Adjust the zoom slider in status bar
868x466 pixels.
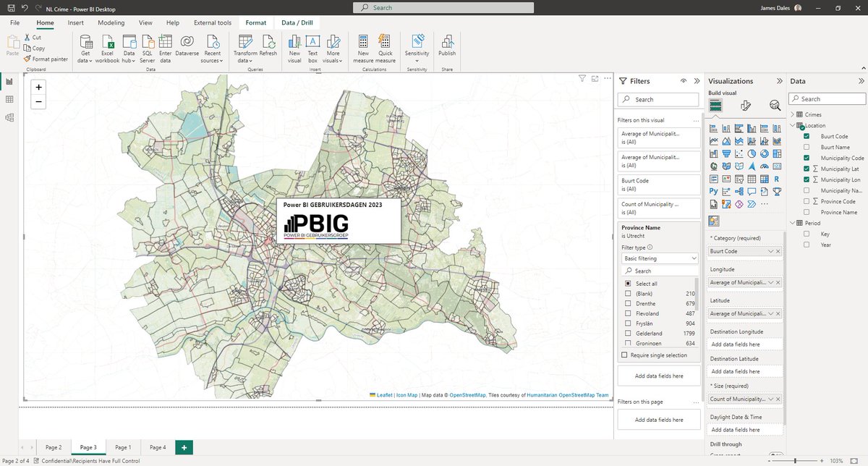click(796, 460)
